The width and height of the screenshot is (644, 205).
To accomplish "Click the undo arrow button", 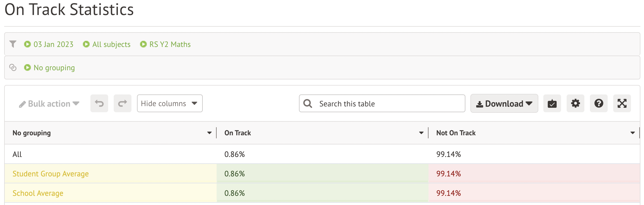I will (99, 103).
